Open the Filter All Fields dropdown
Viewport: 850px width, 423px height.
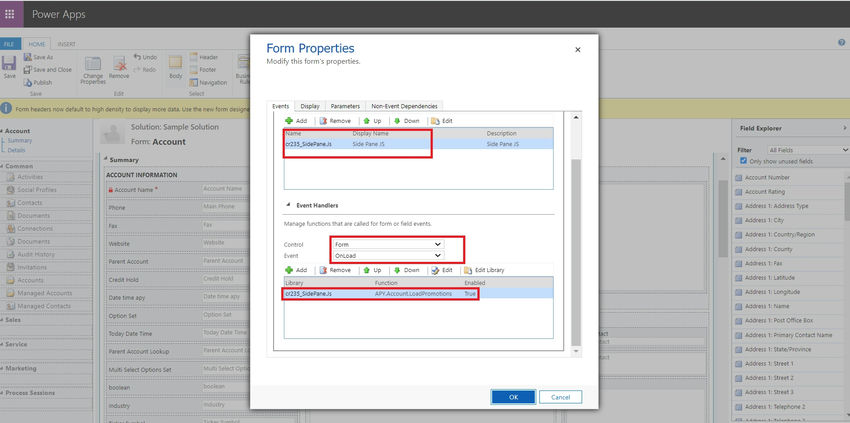808,150
